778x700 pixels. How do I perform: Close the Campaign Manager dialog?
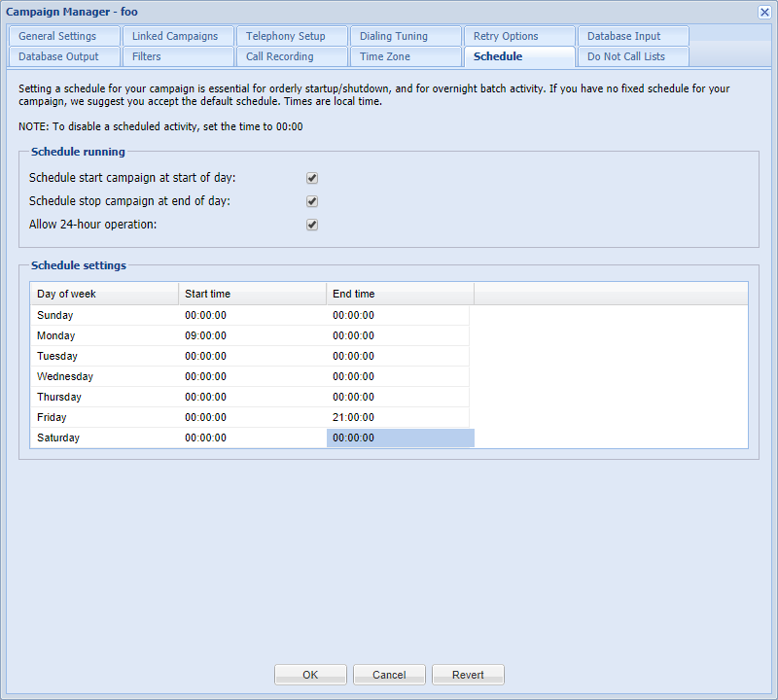point(764,12)
